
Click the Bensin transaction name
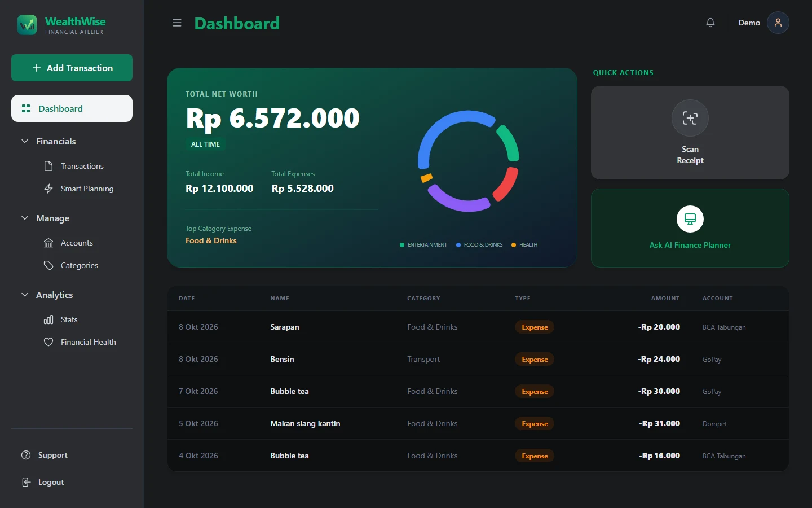click(x=282, y=359)
